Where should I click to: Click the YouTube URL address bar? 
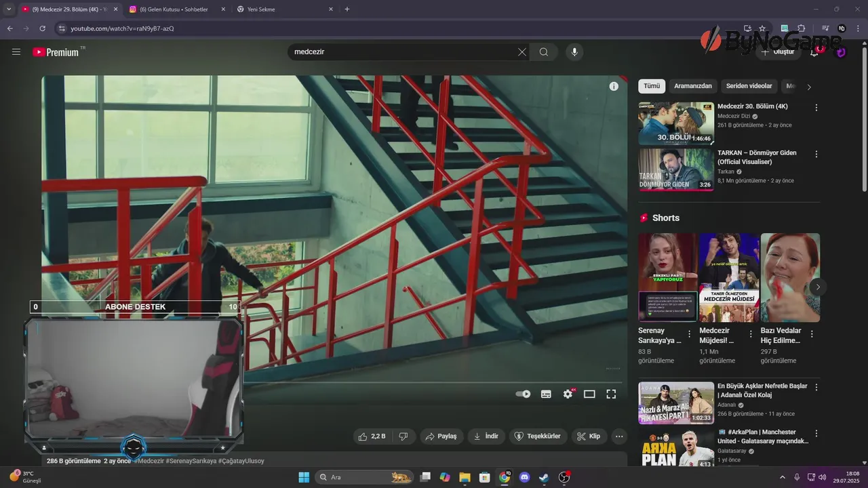(400, 28)
